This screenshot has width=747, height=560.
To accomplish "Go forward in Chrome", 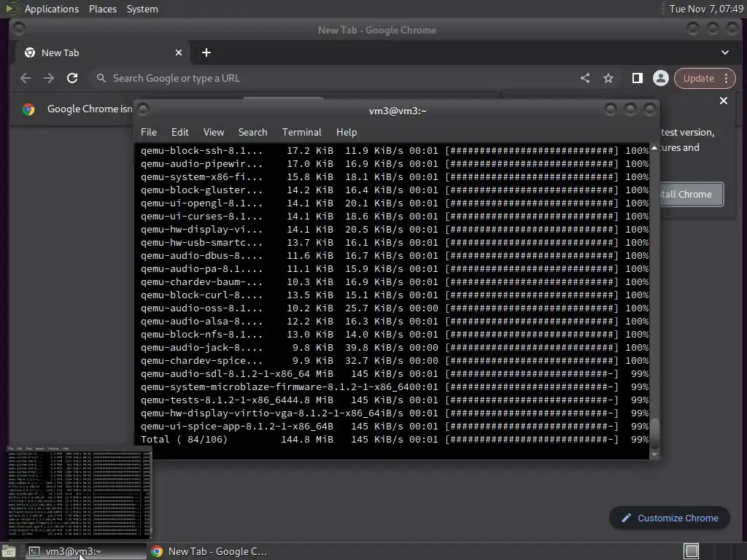I will (x=49, y=78).
